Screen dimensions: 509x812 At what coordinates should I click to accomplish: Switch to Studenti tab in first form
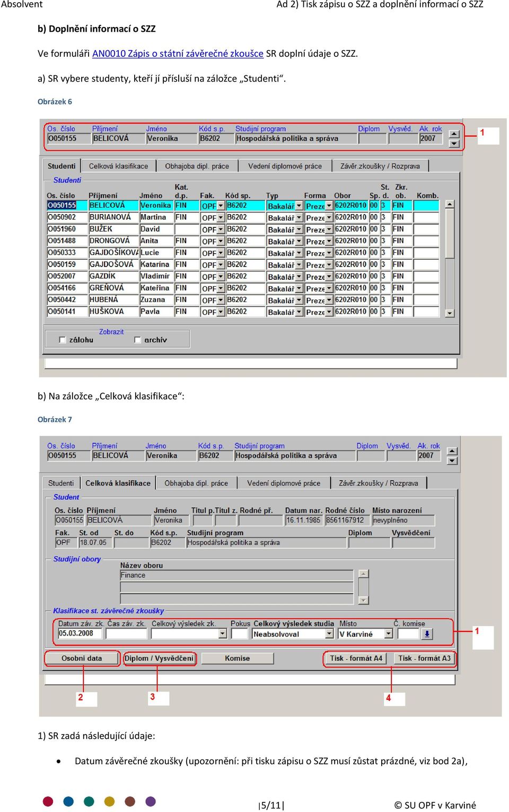pyautogui.click(x=62, y=166)
